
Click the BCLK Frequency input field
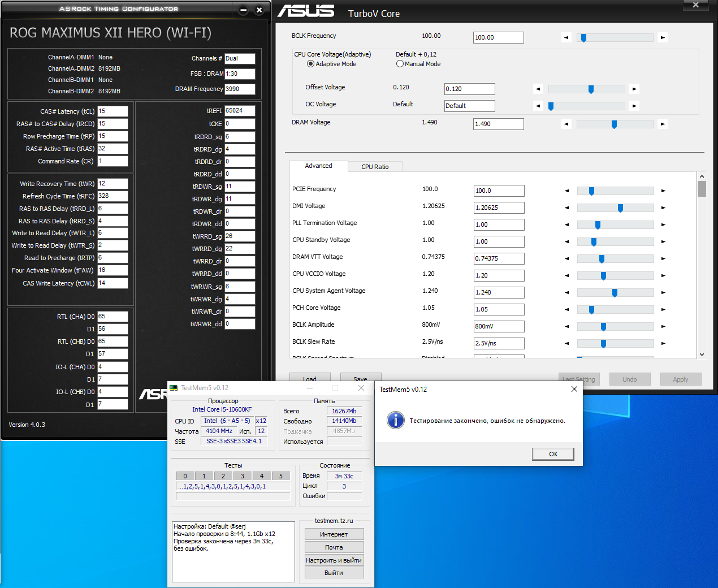499,37
